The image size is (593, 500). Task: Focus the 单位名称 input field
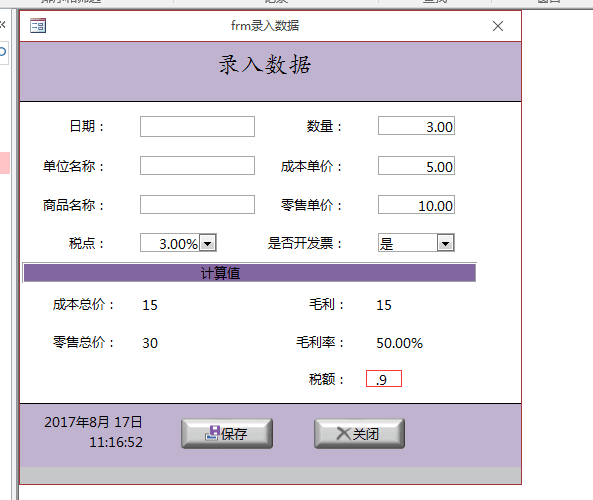197,166
